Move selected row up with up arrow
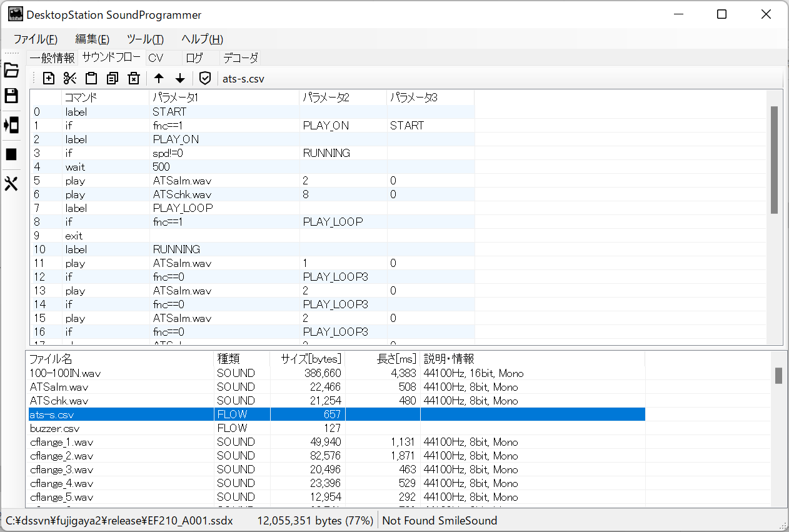 [x=159, y=78]
